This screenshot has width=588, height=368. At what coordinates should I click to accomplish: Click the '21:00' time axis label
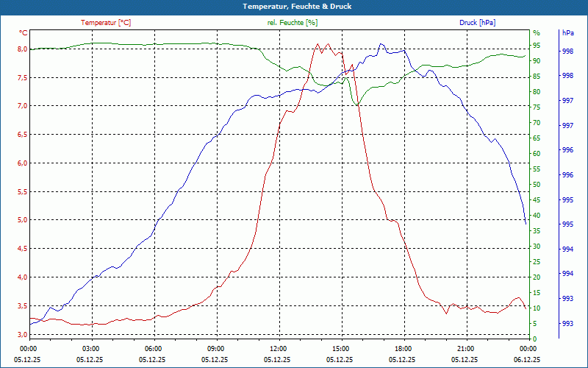tap(465, 348)
